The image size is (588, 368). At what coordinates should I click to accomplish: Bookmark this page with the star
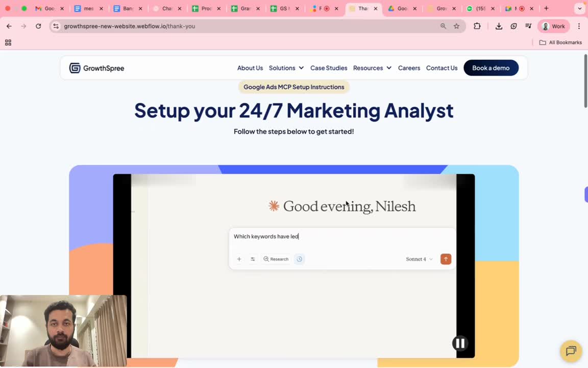[456, 26]
